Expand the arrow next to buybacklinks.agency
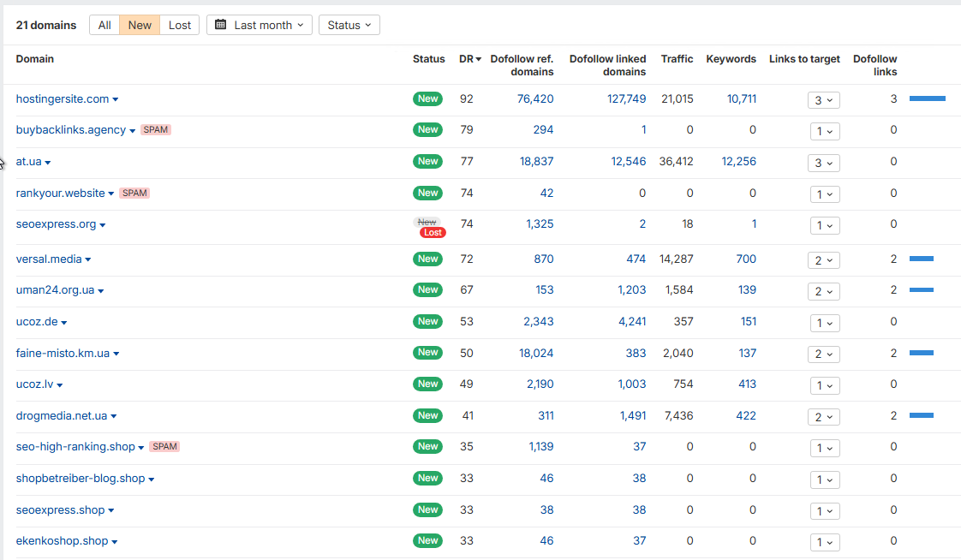The width and height of the screenshot is (961, 560). point(133,131)
